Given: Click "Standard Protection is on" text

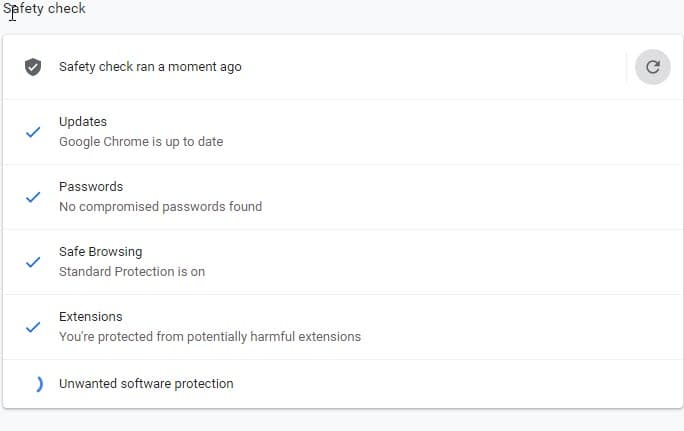Looking at the screenshot, I should pyautogui.click(x=132, y=272).
